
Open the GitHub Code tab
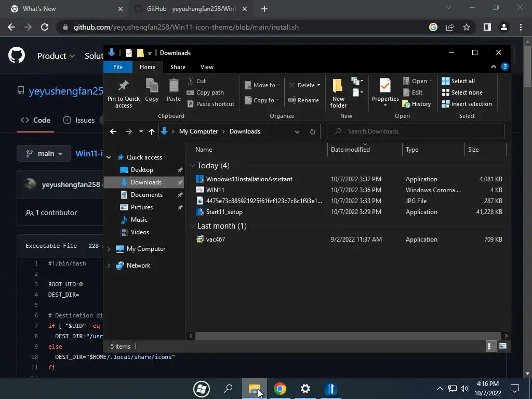tap(36, 120)
